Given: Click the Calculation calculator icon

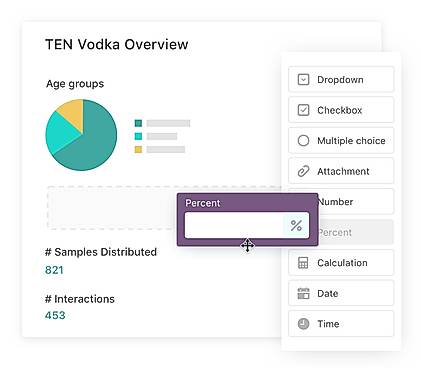Looking at the screenshot, I should pos(303,263).
